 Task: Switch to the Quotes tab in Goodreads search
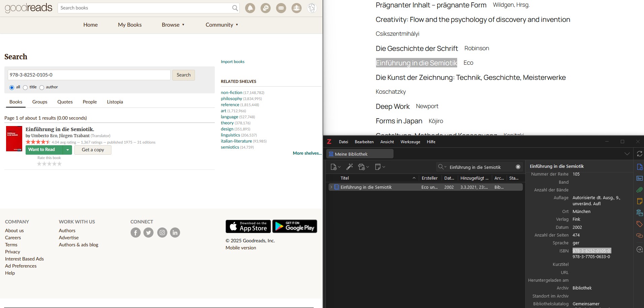(65, 102)
